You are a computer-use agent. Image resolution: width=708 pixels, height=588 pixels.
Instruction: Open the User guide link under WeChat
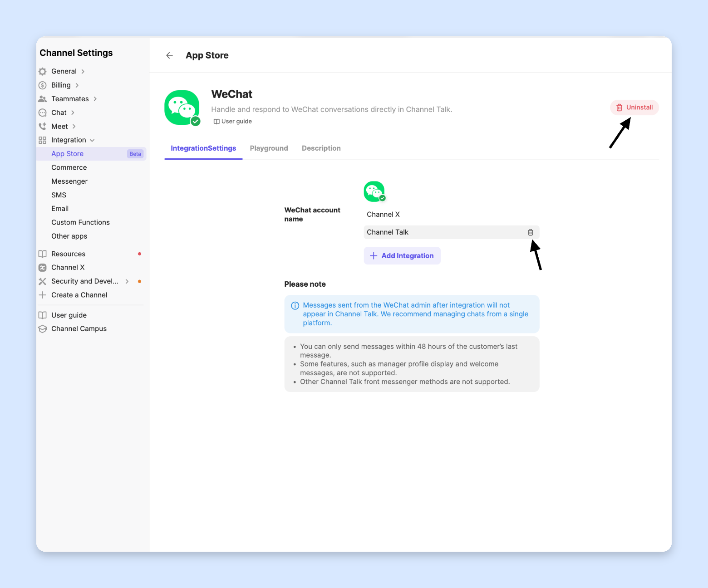tap(233, 121)
